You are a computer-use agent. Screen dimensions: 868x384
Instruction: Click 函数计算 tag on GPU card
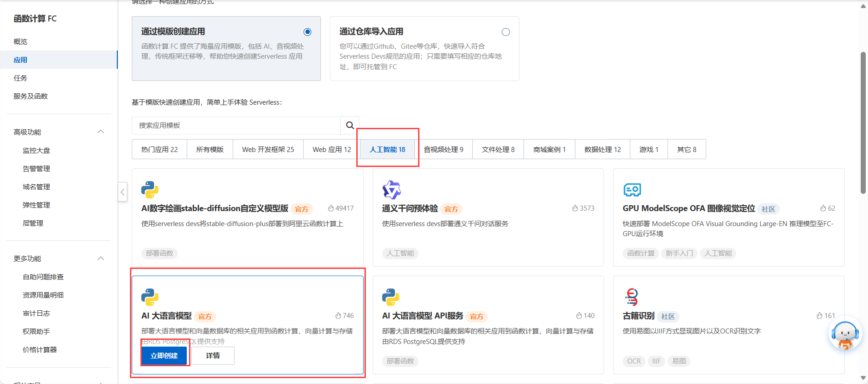coord(641,253)
